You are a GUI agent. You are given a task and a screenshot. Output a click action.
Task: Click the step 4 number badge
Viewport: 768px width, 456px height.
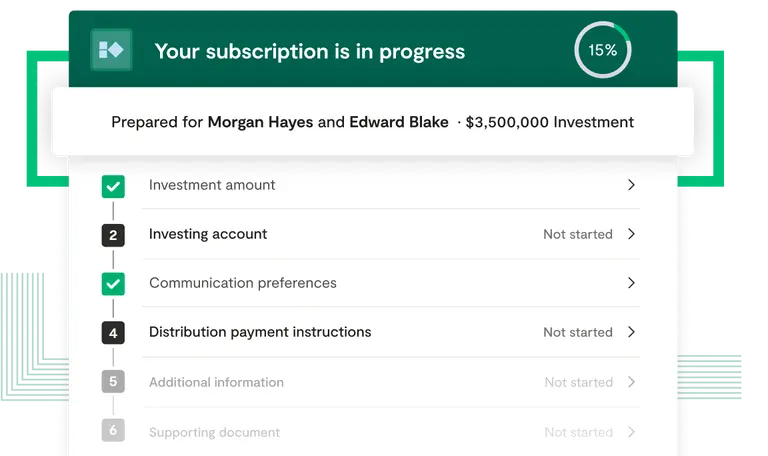click(x=113, y=333)
